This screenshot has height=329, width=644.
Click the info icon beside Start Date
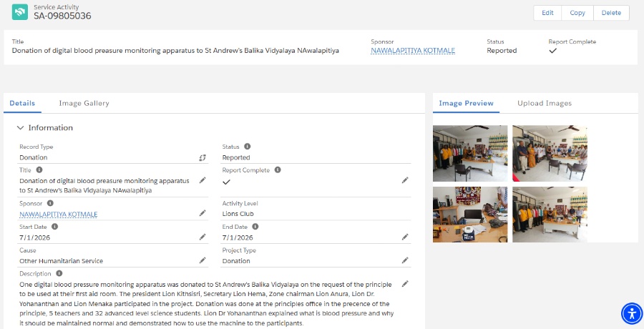click(54, 226)
